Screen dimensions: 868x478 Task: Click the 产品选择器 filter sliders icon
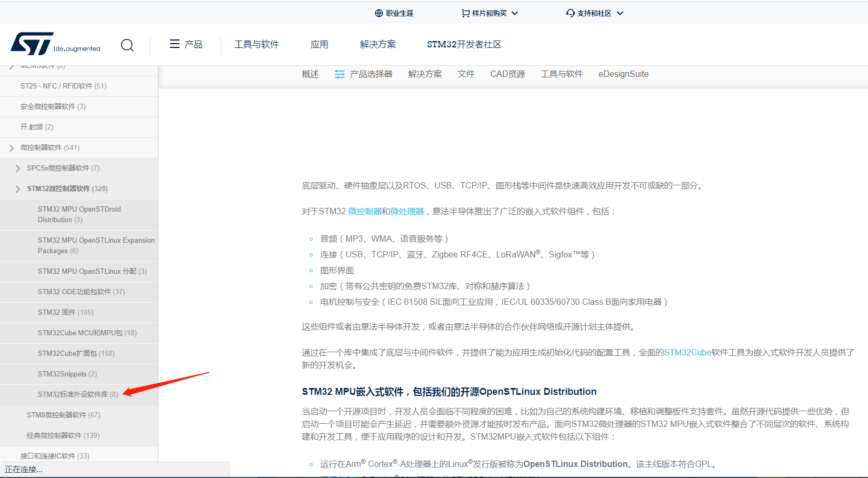click(x=340, y=74)
